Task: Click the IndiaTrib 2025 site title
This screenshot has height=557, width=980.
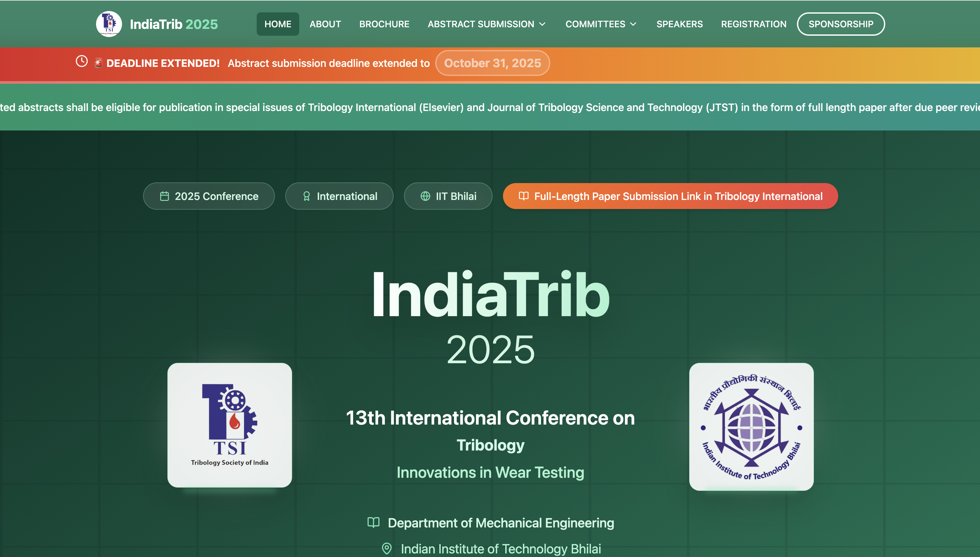Action: coord(174,24)
